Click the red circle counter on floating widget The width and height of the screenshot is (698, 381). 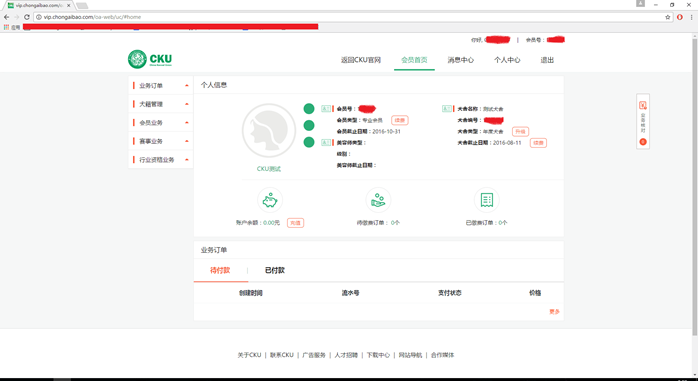(x=643, y=142)
